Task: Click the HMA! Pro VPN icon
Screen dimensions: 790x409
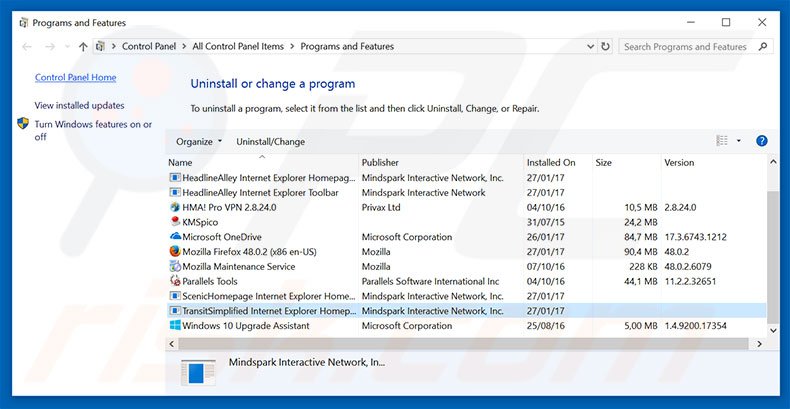Action: click(175, 207)
